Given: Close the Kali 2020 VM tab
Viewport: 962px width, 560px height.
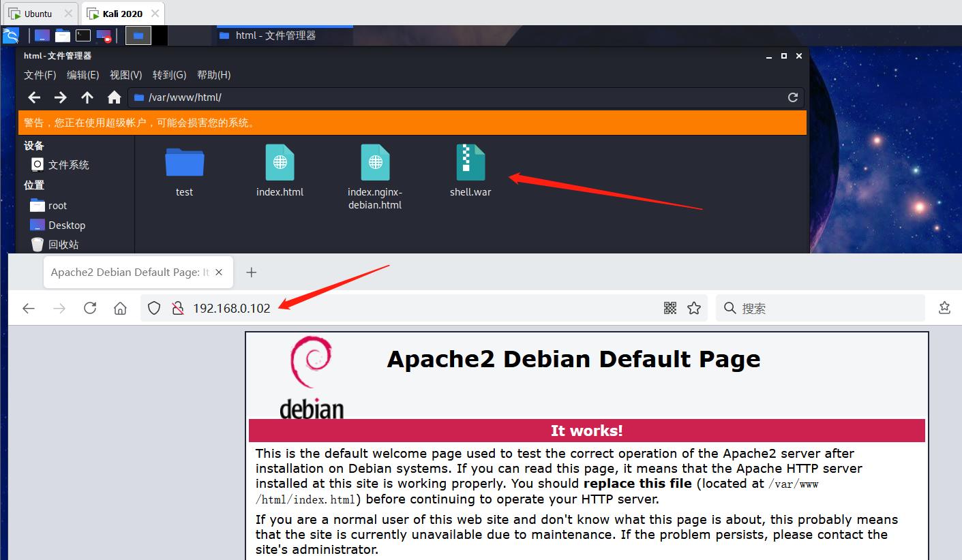Looking at the screenshot, I should click(x=155, y=14).
